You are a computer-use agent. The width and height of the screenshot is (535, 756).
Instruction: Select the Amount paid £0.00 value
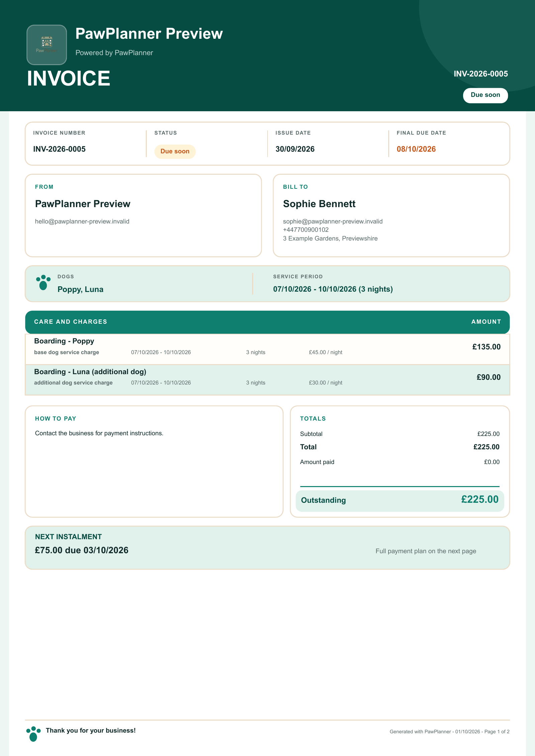point(492,462)
